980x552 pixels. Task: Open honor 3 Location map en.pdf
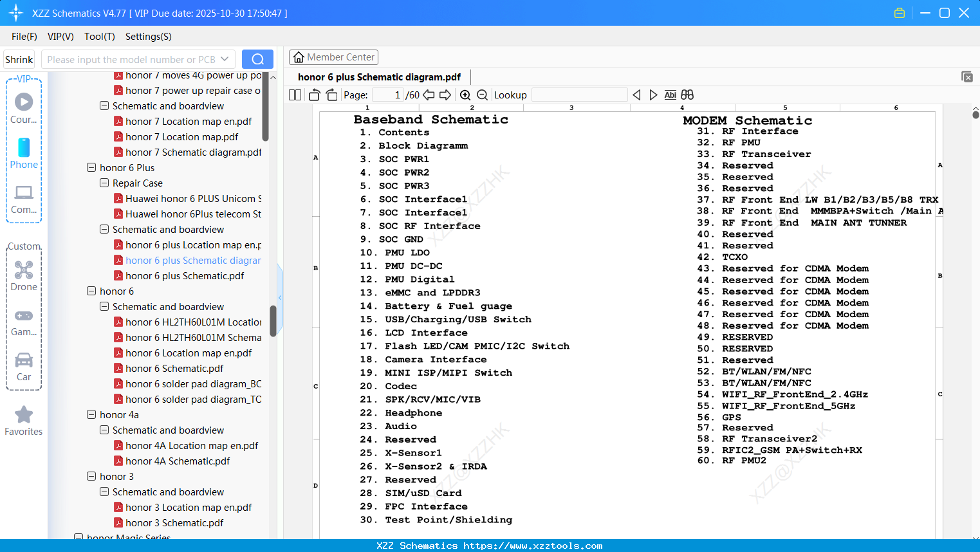[x=189, y=507]
